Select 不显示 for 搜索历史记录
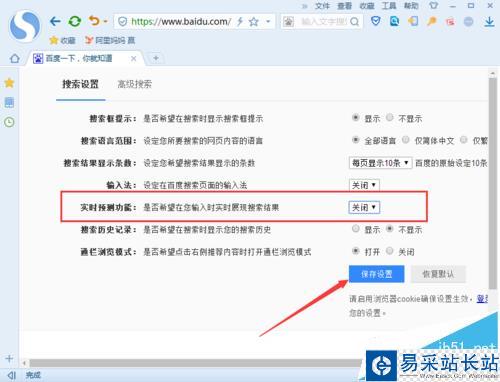This screenshot has width=500, height=382. (x=389, y=229)
